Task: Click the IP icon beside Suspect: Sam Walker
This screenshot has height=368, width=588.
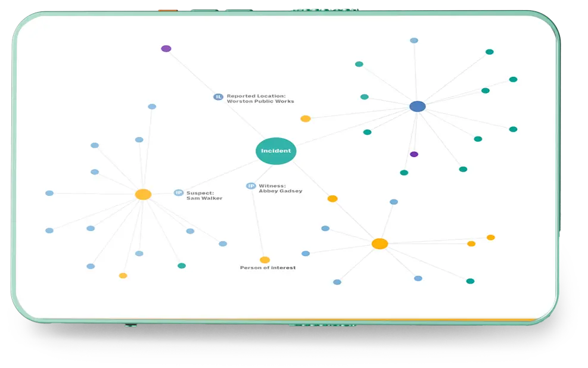Action: point(179,192)
